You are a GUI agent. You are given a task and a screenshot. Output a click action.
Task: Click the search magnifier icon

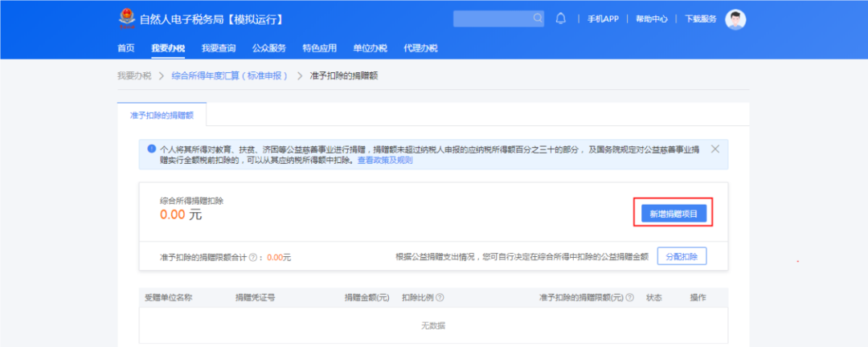click(538, 18)
